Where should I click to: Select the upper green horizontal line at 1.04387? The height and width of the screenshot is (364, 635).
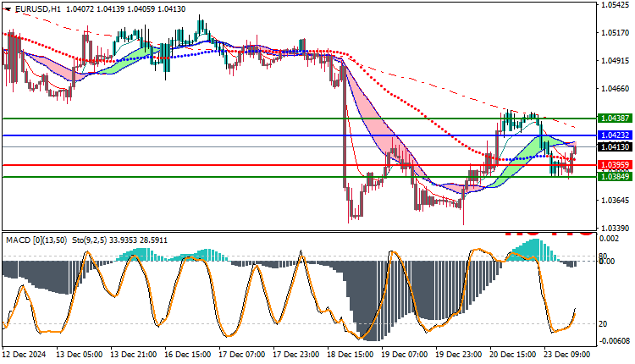[x=299, y=119]
